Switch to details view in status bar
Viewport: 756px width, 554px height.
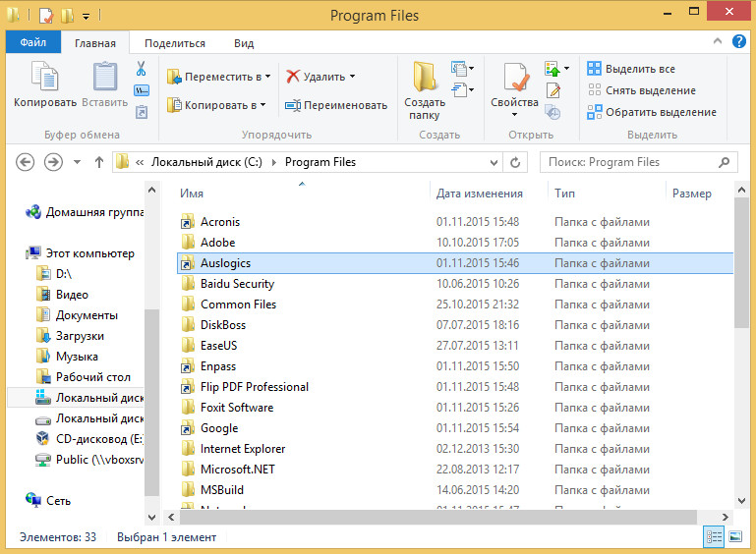pos(714,536)
